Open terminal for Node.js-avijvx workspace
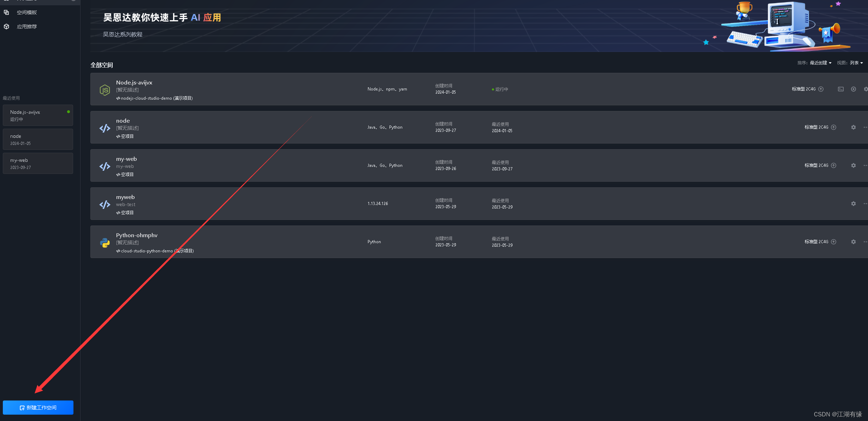This screenshot has height=421, width=868. [841, 89]
